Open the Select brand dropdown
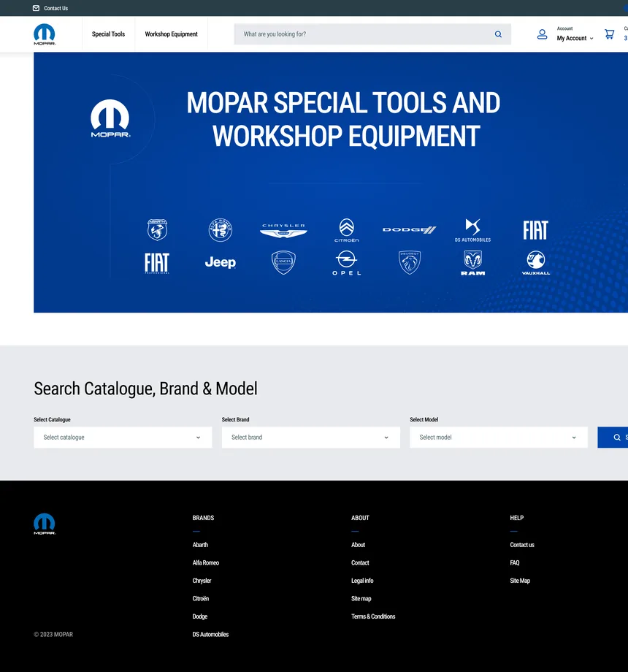 (311, 437)
